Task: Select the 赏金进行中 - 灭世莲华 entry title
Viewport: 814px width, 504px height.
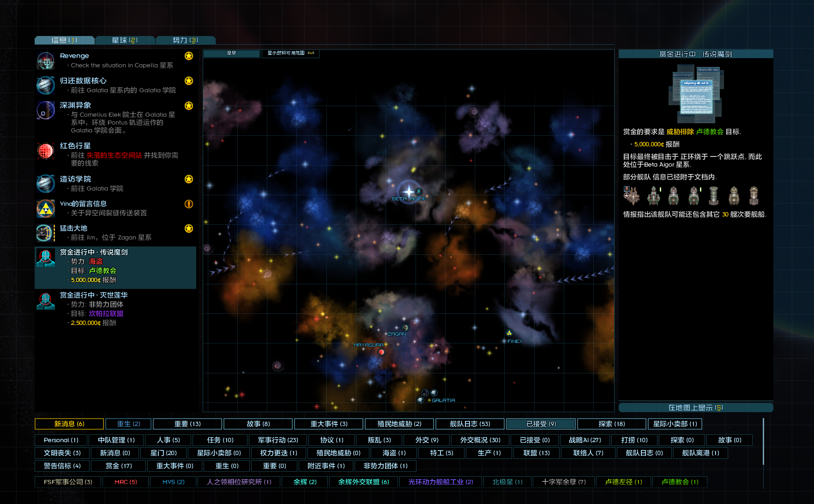Action: [94, 295]
